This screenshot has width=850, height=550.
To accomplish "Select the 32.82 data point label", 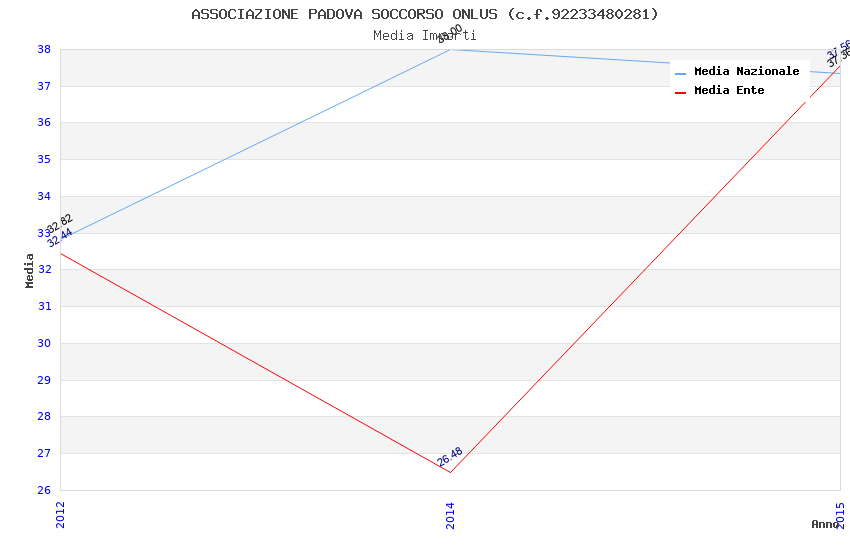I will tap(59, 223).
